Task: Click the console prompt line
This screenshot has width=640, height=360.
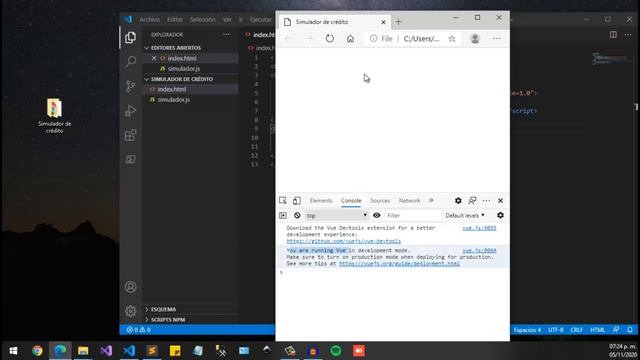Action: click(393, 272)
